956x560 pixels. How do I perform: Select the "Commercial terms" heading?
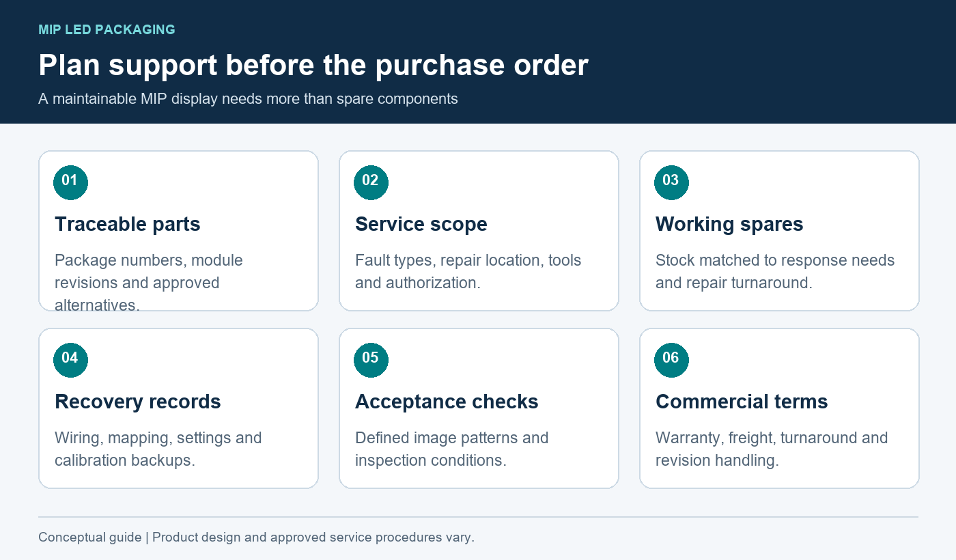tap(742, 402)
